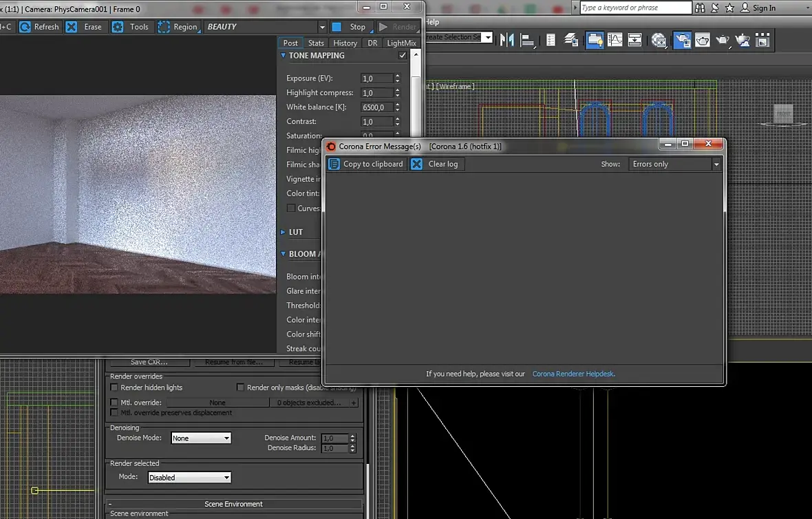Switch to the Stats tab

tap(316, 43)
